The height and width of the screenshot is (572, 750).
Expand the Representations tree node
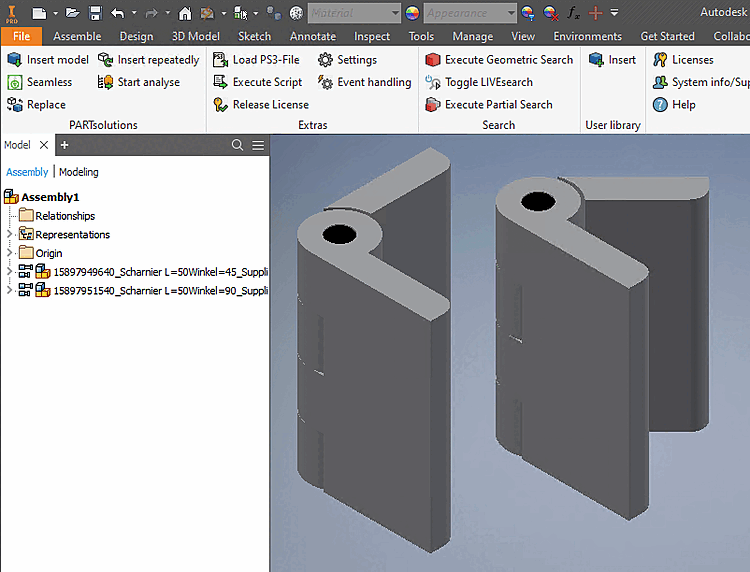click(10, 235)
